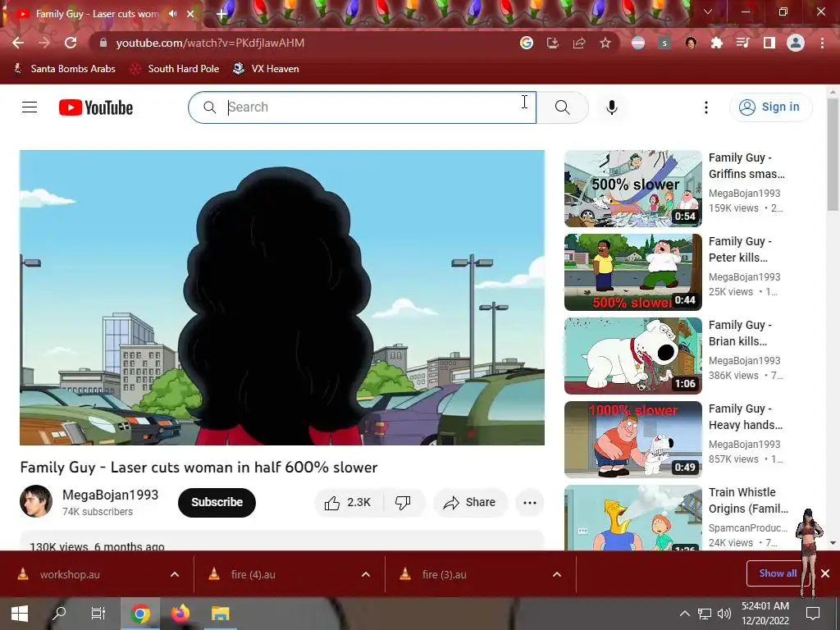Select the Family Guy browser tab

pos(97,14)
